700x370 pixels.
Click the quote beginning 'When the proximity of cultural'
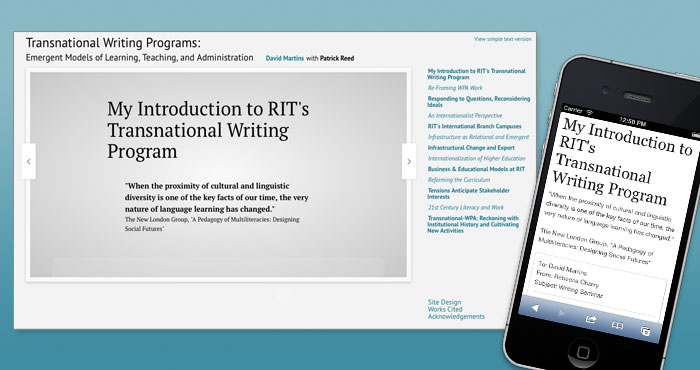pos(217,197)
